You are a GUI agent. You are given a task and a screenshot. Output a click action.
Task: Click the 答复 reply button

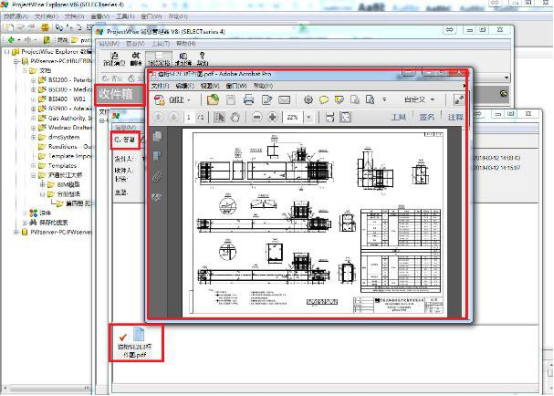point(125,140)
